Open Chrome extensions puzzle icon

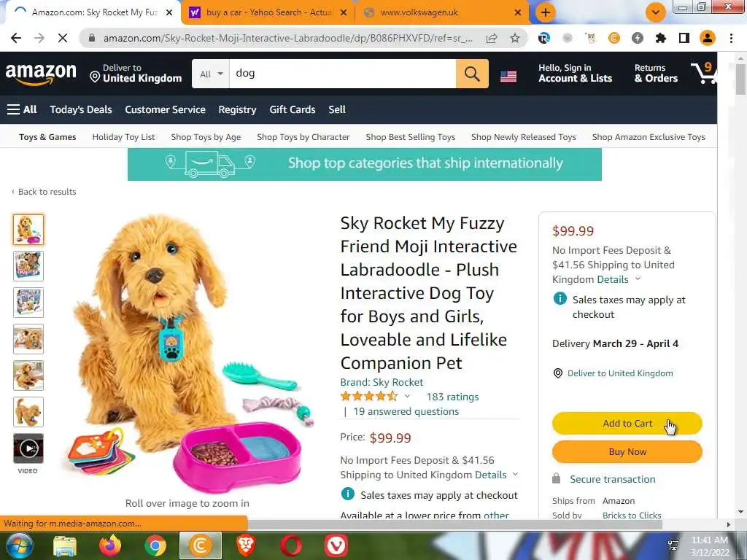click(660, 38)
